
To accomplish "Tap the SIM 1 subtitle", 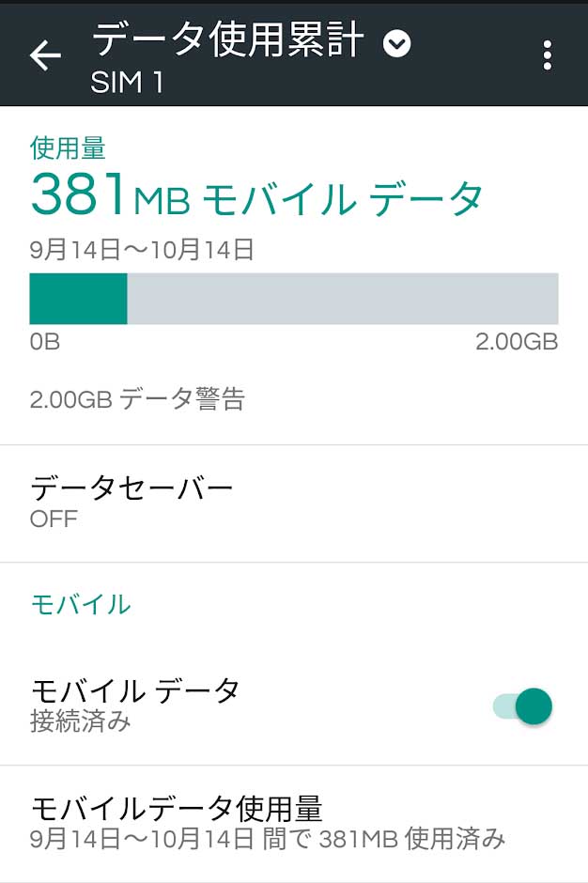I will click(x=127, y=83).
